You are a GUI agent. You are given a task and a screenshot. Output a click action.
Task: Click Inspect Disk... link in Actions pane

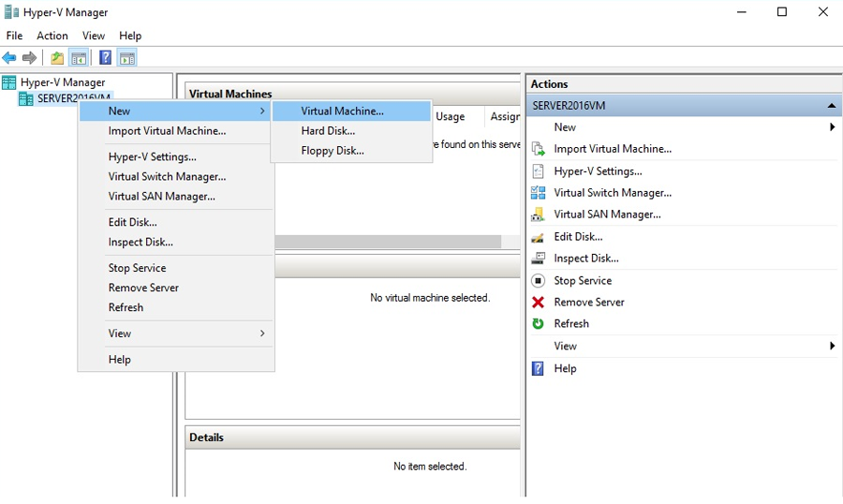[586, 259]
